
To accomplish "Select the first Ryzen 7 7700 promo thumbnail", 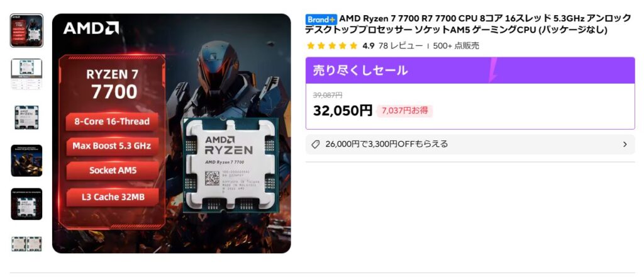I will click(x=26, y=30).
